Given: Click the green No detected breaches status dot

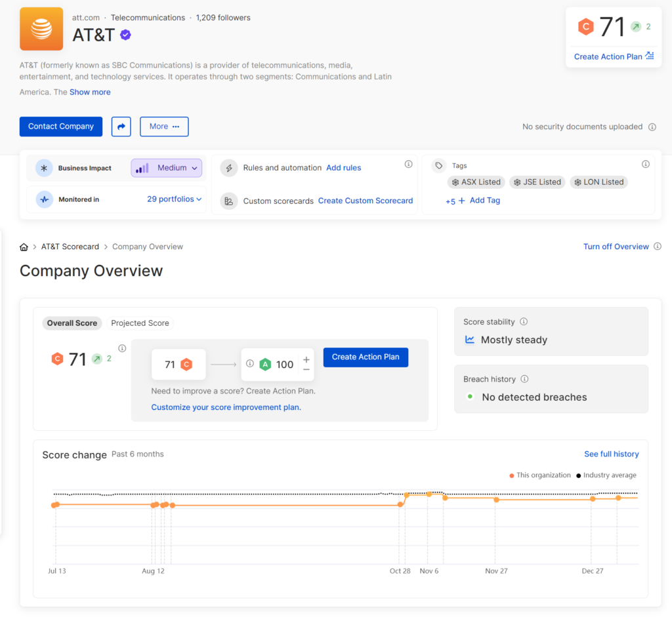Looking at the screenshot, I should [x=470, y=397].
